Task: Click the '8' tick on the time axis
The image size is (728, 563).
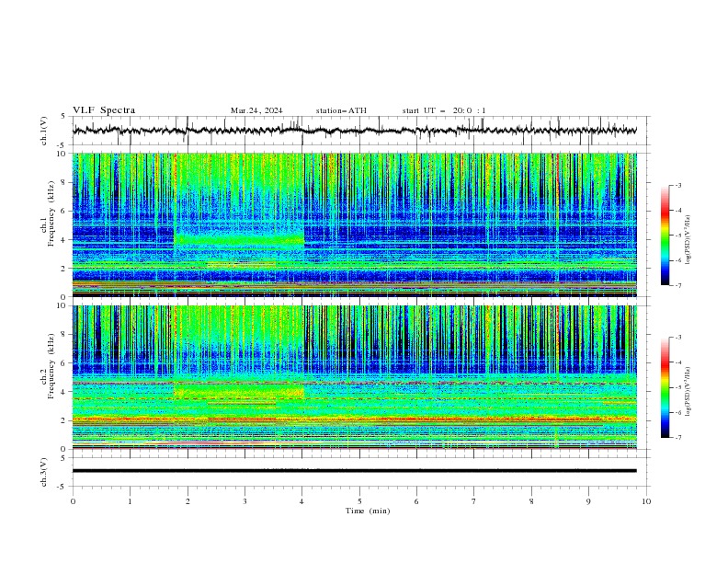Action: coord(531,501)
